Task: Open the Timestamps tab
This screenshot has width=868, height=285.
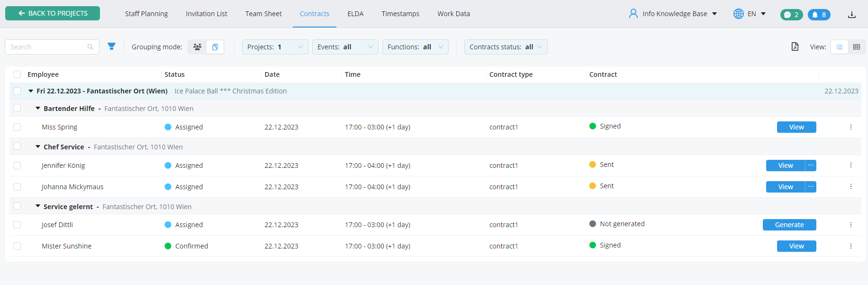Action: (400, 14)
